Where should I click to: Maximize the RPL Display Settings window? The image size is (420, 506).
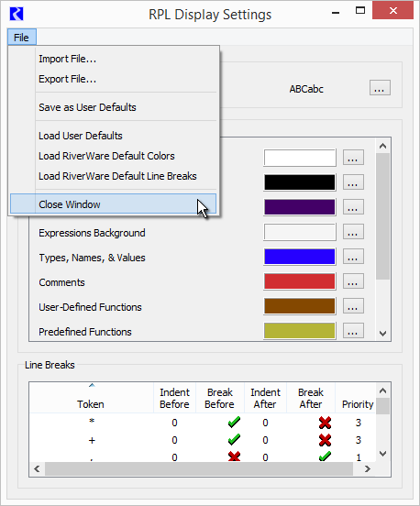click(360, 11)
